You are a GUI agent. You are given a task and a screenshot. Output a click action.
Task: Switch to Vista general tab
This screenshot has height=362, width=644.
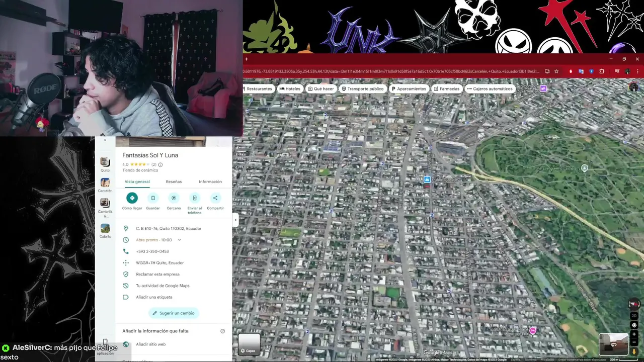click(137, 182)
